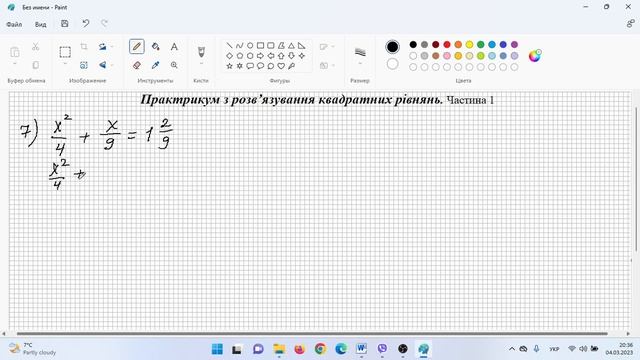Click the Flip image icon
The height and width of the screenshot is (360, 640).
click(102, 65)
